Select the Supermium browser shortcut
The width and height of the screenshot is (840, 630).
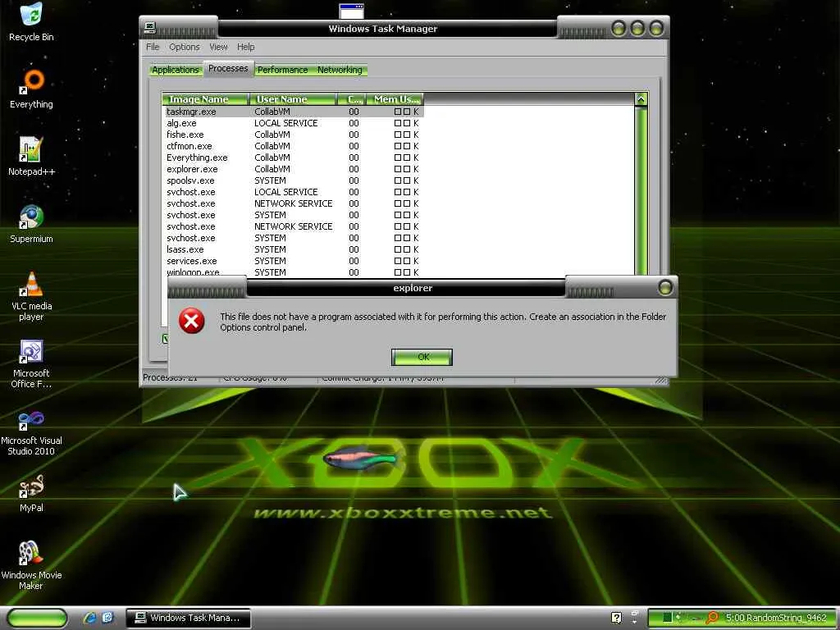(31, 224)
